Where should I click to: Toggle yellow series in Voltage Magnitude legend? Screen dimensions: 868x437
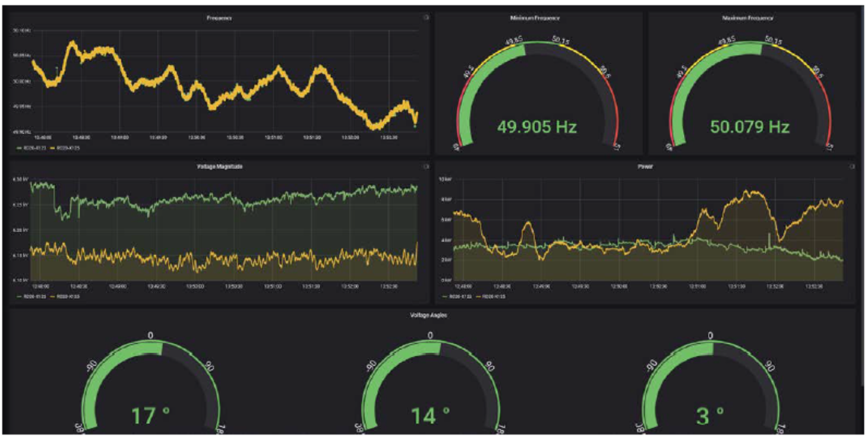tap(66, 296)
